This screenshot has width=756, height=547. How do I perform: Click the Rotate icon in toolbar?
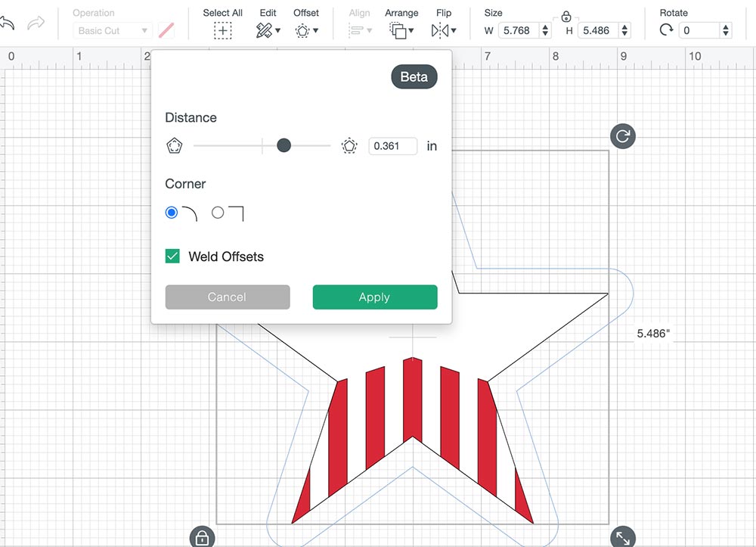pyautogui.click(x=666, y=30)
